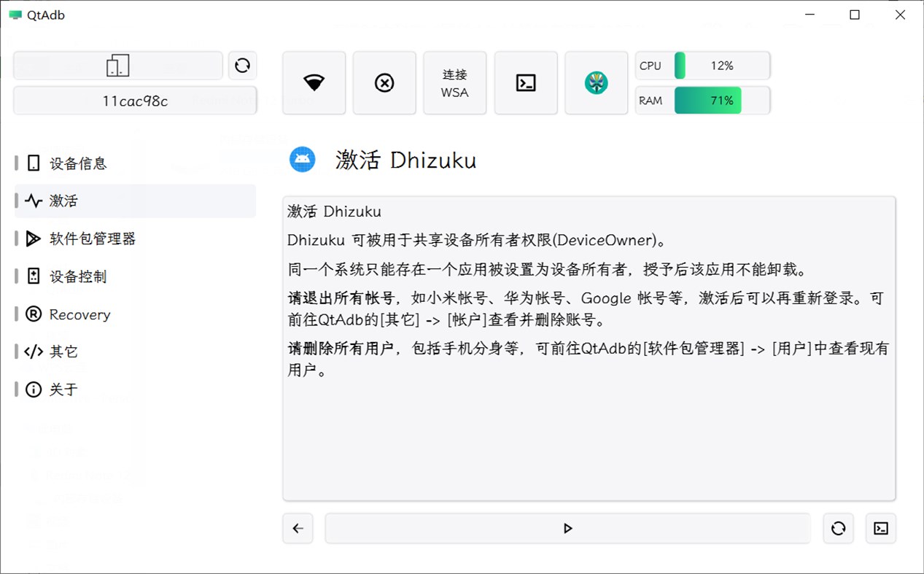Click the 连接 WSA button

(x=455, y=82)
